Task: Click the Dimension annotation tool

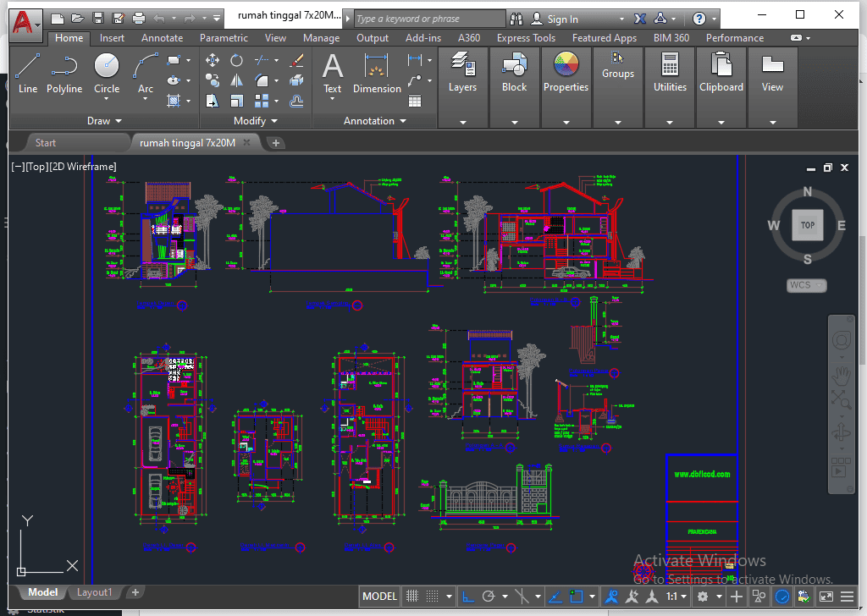Action: [377, 73]
